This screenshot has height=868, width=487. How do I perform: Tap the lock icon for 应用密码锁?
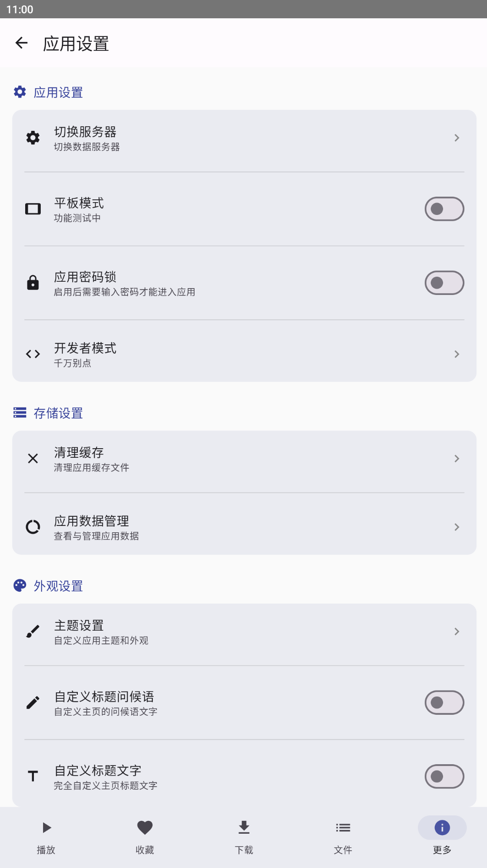(33, 283)
